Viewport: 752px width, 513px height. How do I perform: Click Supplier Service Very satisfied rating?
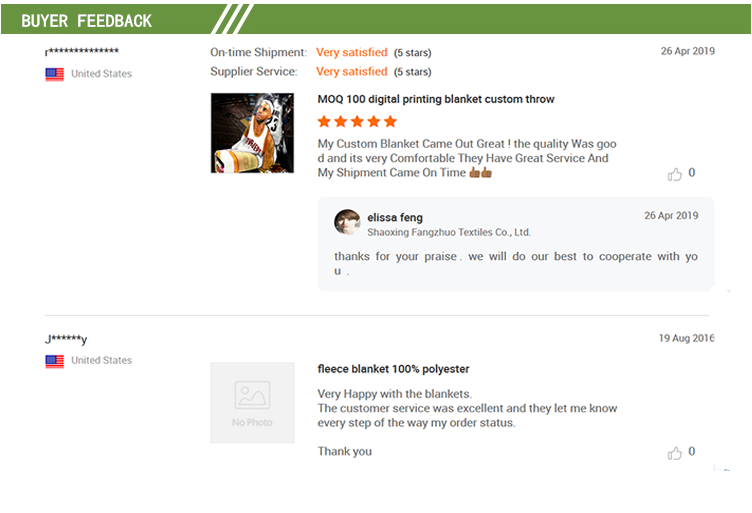pyautogui.click(x=352, y=71)
